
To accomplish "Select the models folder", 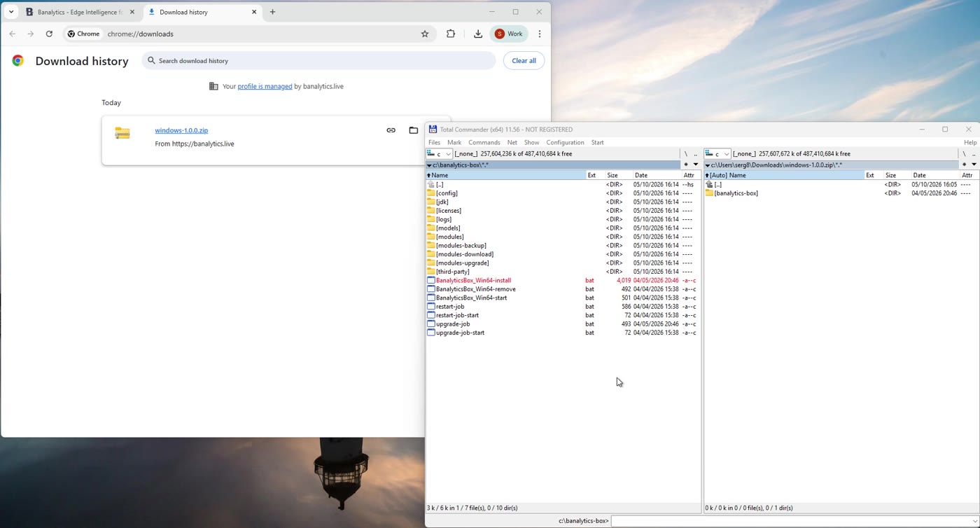I will (x=448, y=228).
